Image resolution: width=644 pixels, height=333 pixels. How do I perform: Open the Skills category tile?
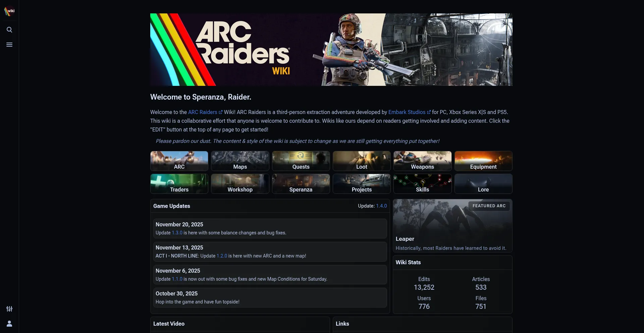[423, 184]
